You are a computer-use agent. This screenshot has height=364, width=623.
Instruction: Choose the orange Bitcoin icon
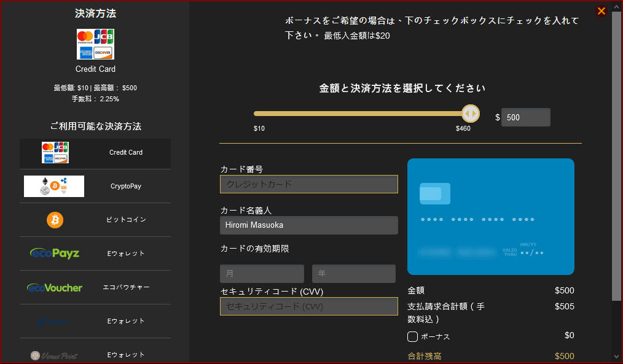point(55,220)
